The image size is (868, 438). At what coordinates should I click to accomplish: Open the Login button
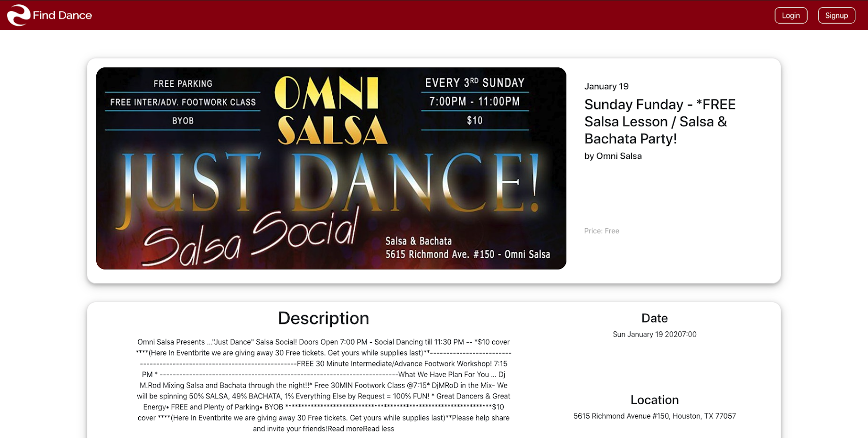click(791, 16)
